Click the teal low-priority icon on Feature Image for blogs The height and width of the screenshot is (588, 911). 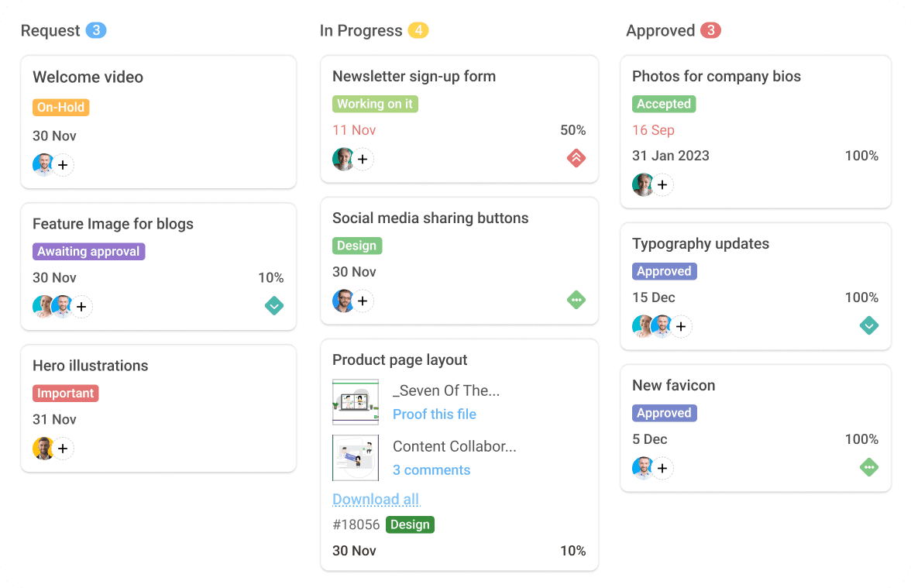tap(274, 305)
